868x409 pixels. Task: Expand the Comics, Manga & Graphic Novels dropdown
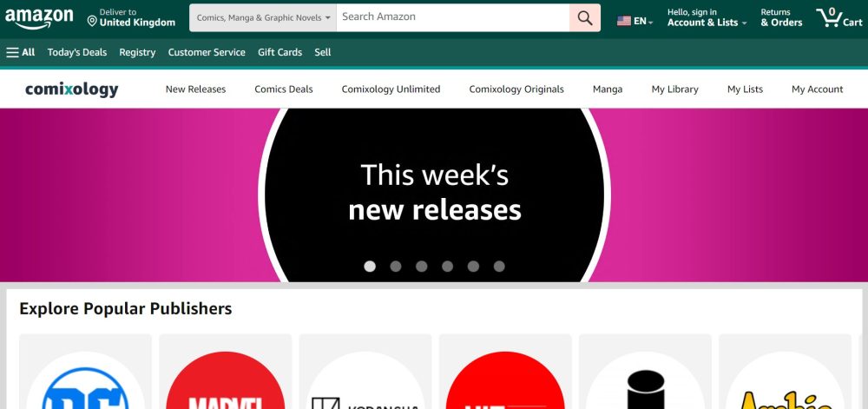[263, 17]
